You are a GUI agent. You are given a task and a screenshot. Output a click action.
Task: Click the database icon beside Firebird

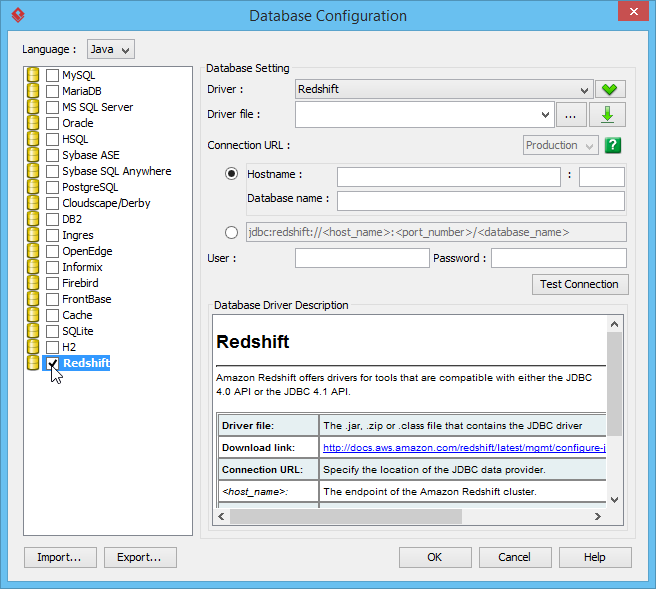tap(33, 283)
